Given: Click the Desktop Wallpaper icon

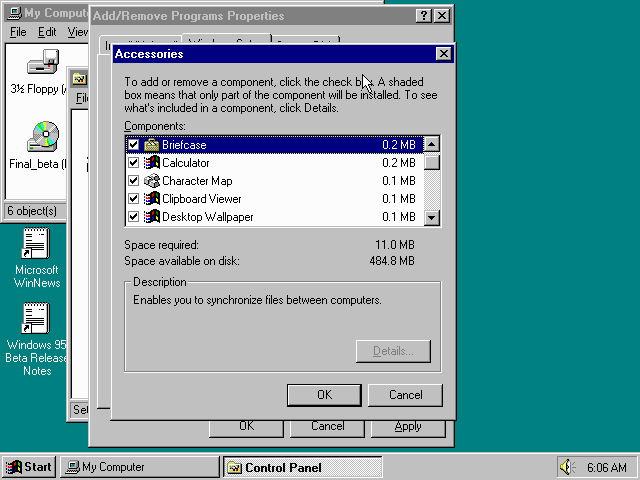Looking at the screenshot, I should tap(152, 217).
